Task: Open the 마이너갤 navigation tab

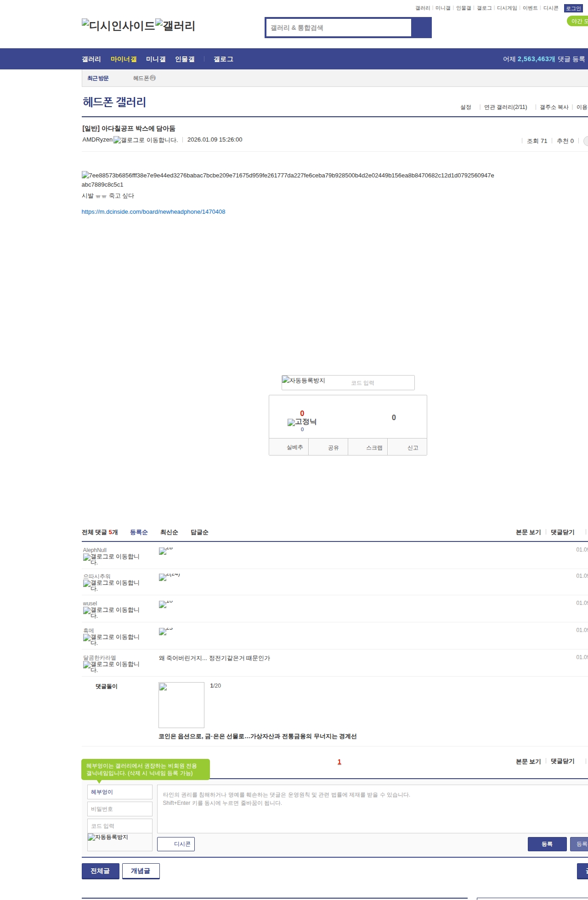Action: [124, 59]
